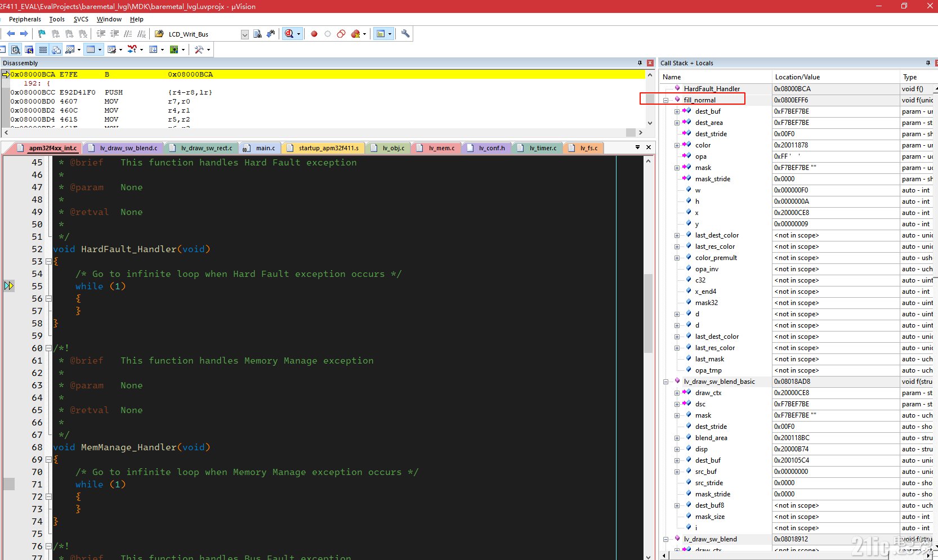The image size is (938, 560).
Task: Open the Toolbox dropdown arrow
Action: 208,50
